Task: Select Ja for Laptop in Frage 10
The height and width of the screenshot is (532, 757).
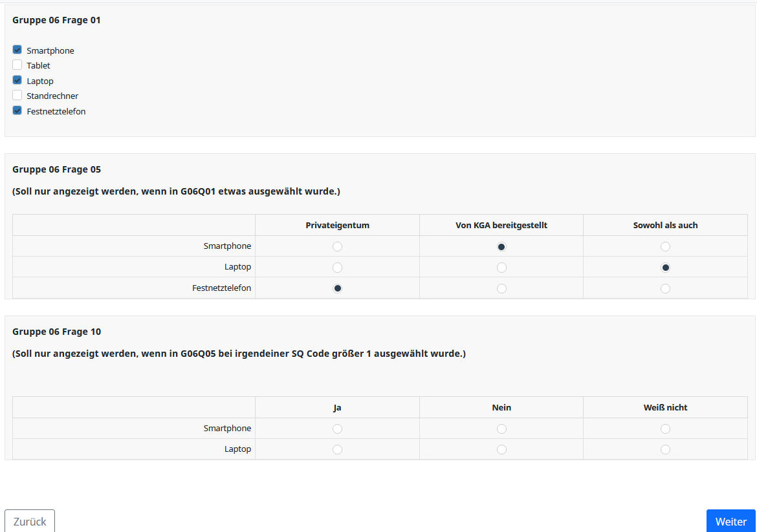Action: 337,449
